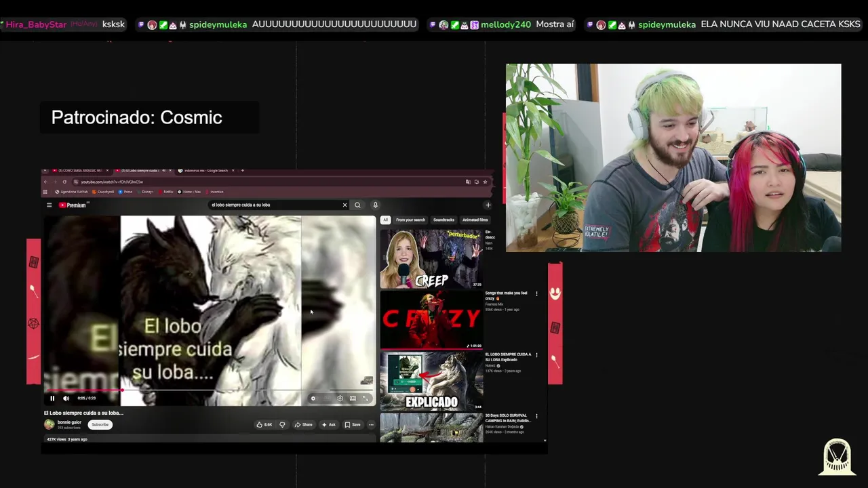Open the Netflix bookmark
The height and width of the screenshot is (488, 868).
(x=166, y=192)
